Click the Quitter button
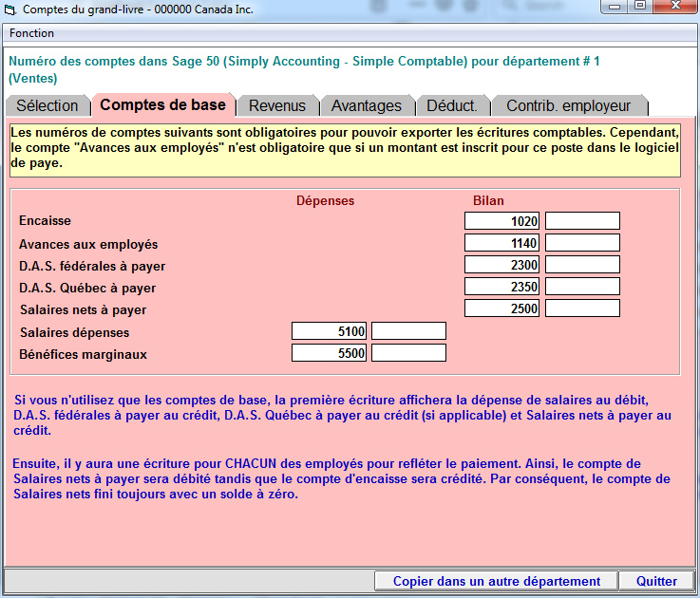 tap(656, 581)
